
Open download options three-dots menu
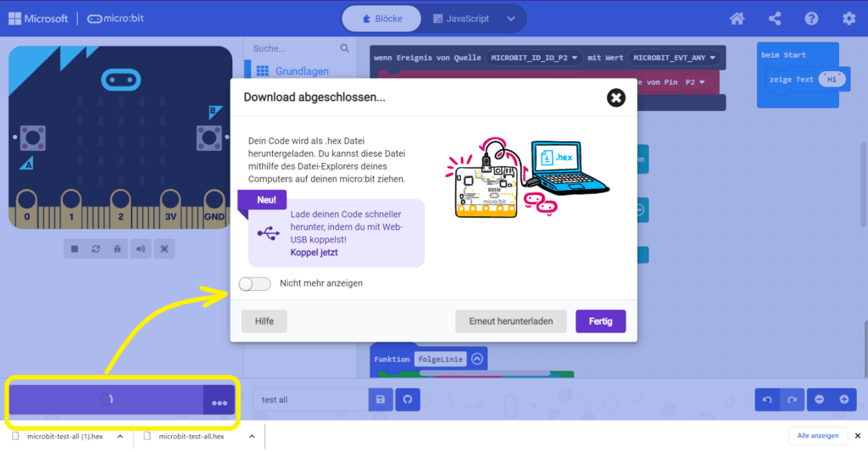pos(220,400)
